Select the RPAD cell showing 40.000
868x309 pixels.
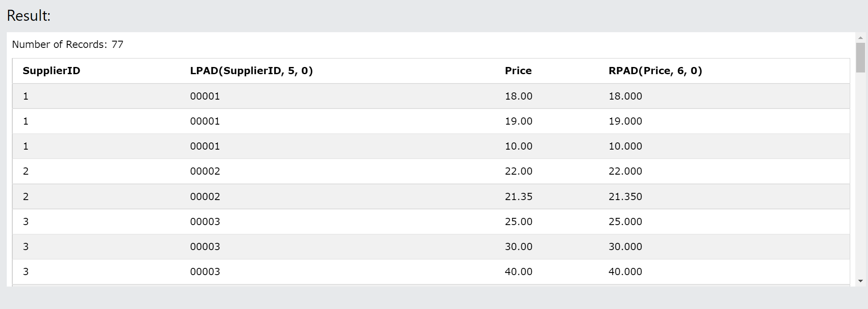pyautogui.click(x=625, y=272)
